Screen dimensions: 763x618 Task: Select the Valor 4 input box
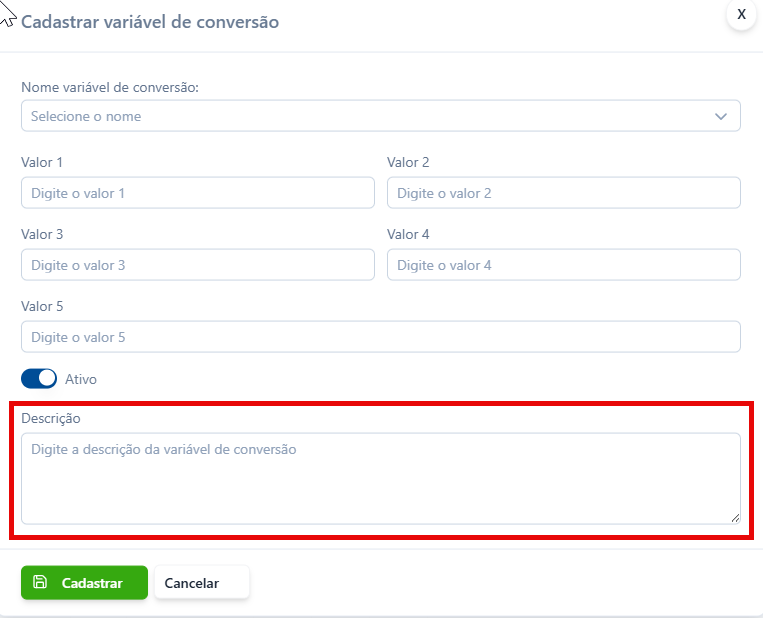coord(563,265)
